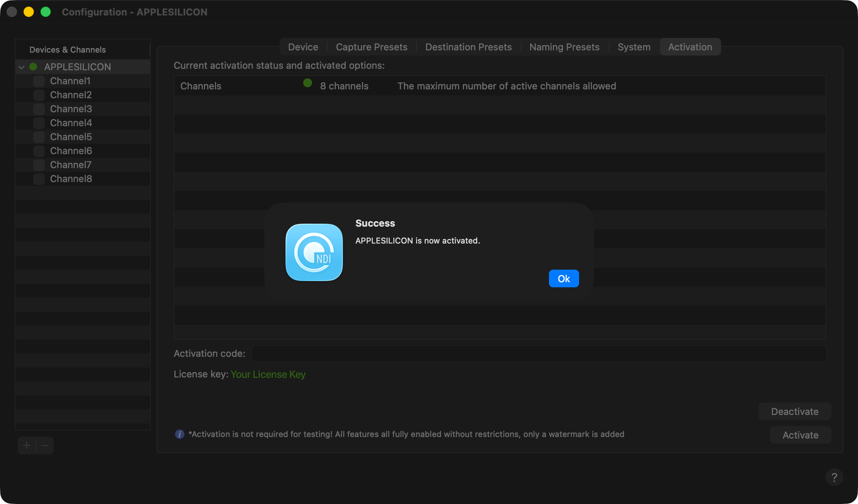Select the Naming Presets tab
858x504 pixels.
564,47
